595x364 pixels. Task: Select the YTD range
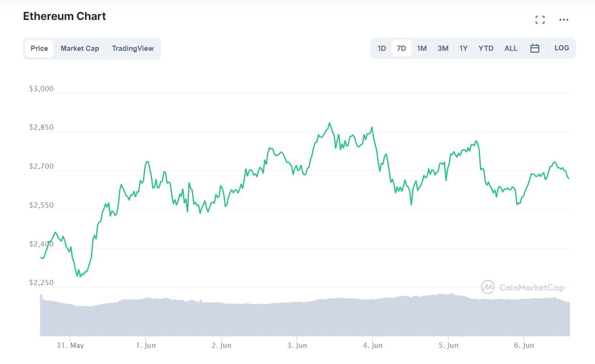[x=486, y=48]
